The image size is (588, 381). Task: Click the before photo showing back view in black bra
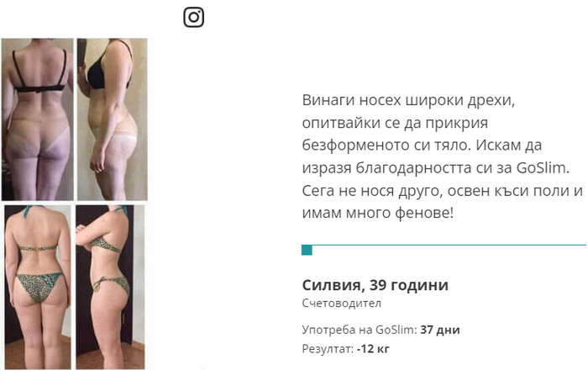37,119
